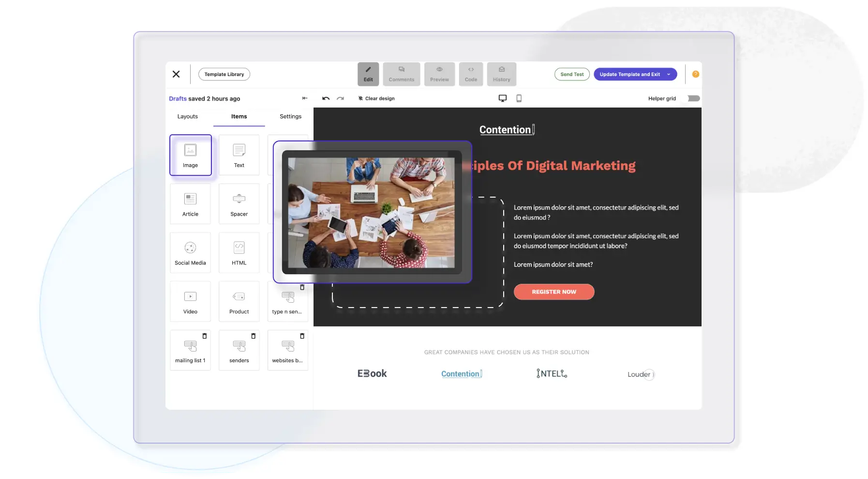Viewport: 868px width, 479px height.
Task: Select the Spacer item
Action: click(x=239, y=204)
